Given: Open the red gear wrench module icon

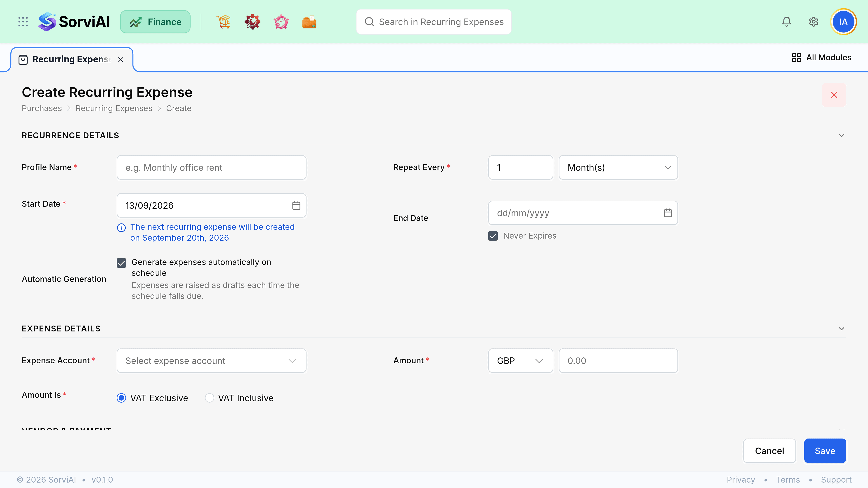Looking at the screenshot, I should pos(252,22).
